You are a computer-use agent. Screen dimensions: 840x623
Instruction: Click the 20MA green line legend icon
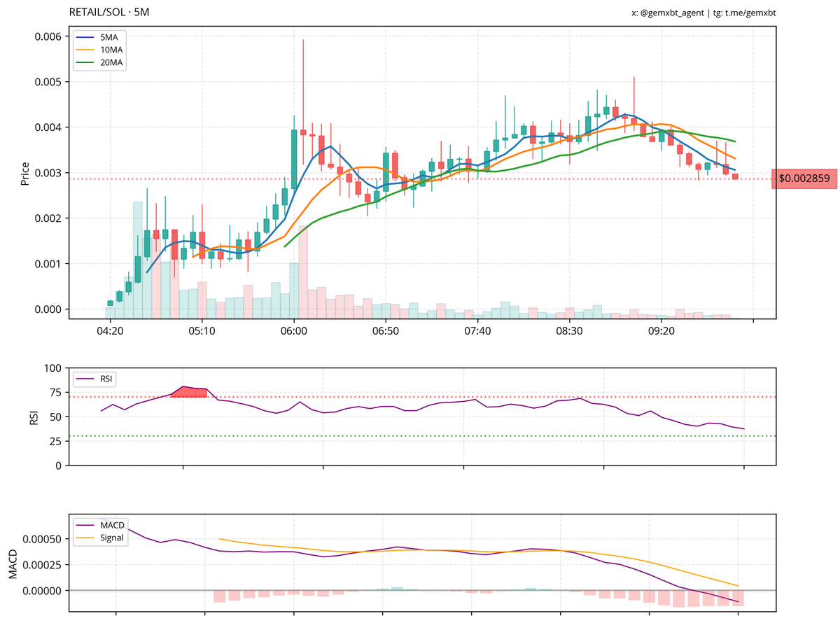[86, 63]
